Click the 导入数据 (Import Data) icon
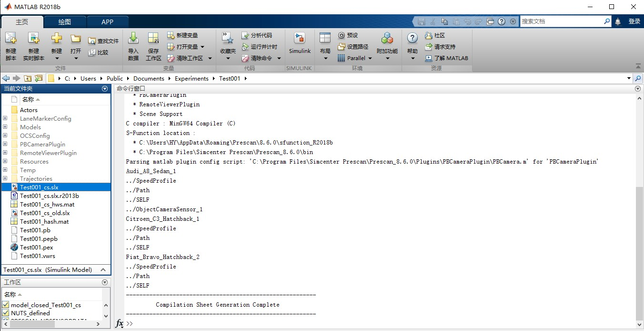 (133, 45)
